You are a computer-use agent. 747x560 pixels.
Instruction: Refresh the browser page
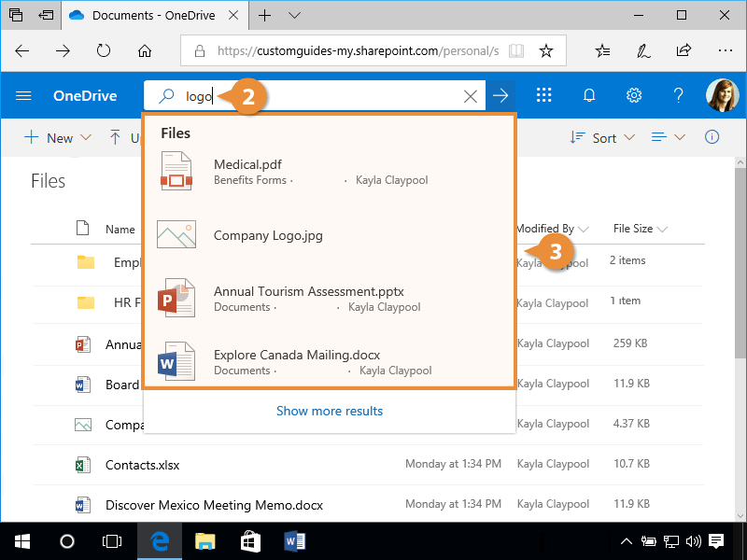coord(104,50)
